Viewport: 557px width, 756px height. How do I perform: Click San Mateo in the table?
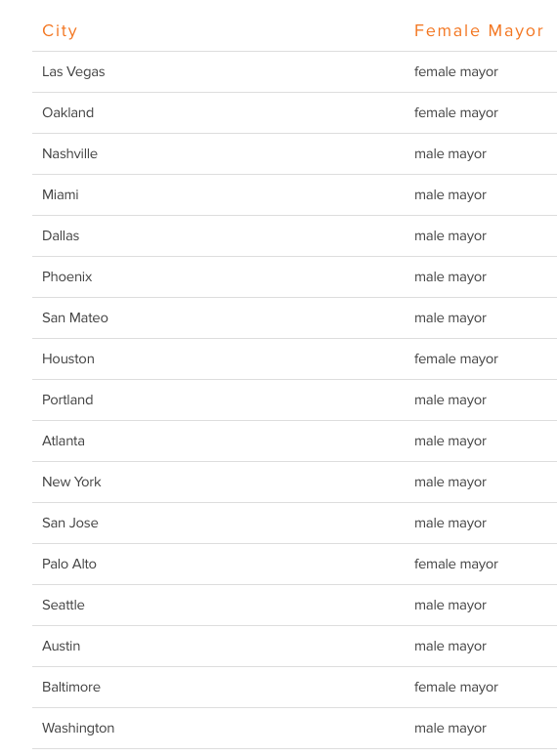tap(75, 317)
